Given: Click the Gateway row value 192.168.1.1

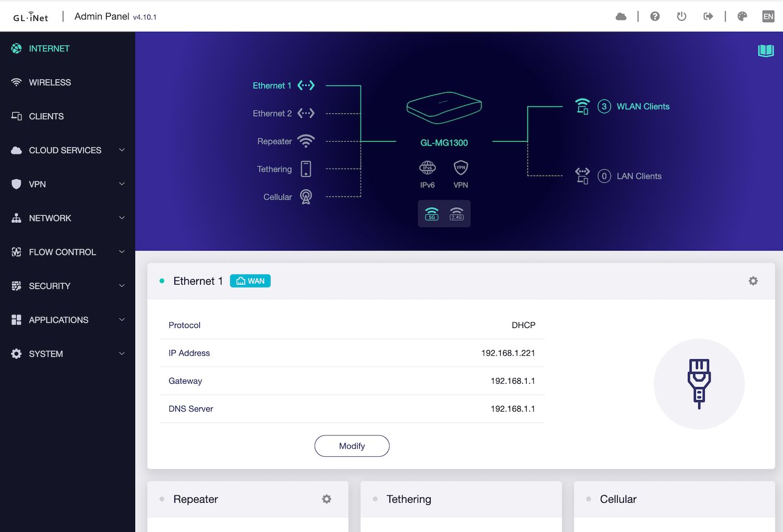Looking at the screenshot, I should tap(513, 381).
